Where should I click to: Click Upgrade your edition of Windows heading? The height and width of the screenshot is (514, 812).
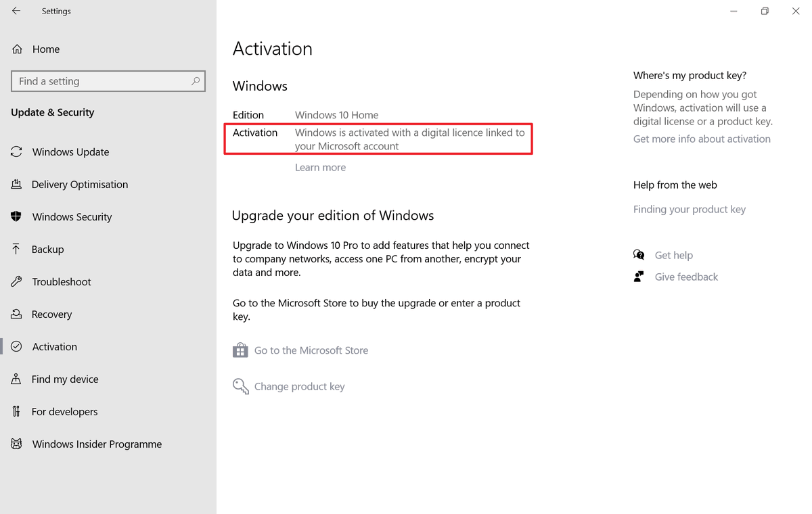(333, 216)
